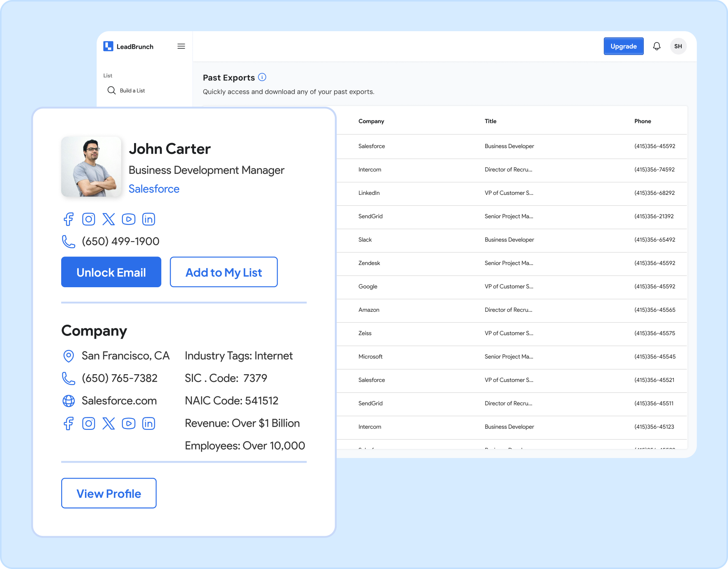The height and width of the screenshot is (569, 728).
Task: Click phone number (415)356-74592
Action: 654,170
